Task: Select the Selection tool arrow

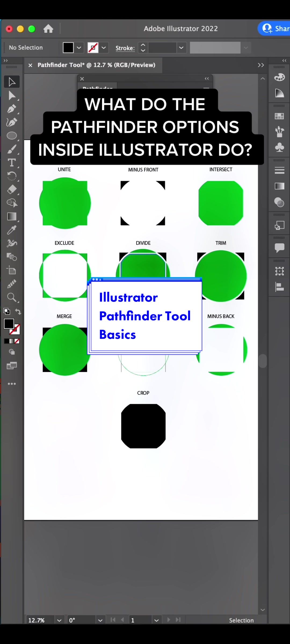Action: pyautogui.click(x=12, y=82)
